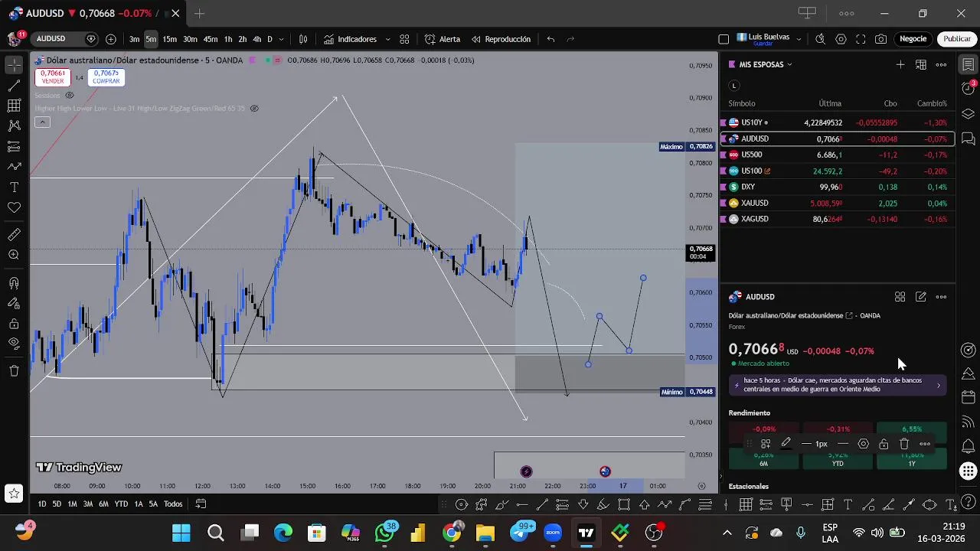Change line color with pencil swatch
Screen dimensions: 980x551
(786, 444)
